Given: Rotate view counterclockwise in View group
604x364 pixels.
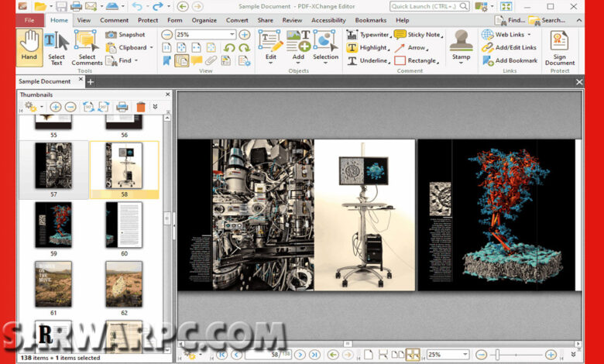Looking at the screenshot, I should [x=229, y=48].
